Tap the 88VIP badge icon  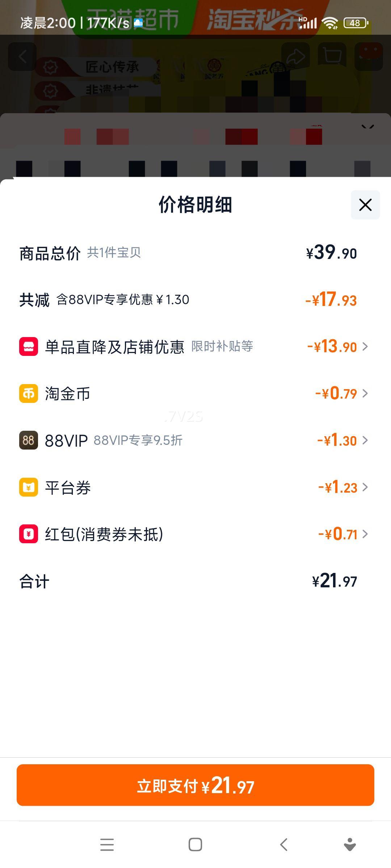pos(29,440)
